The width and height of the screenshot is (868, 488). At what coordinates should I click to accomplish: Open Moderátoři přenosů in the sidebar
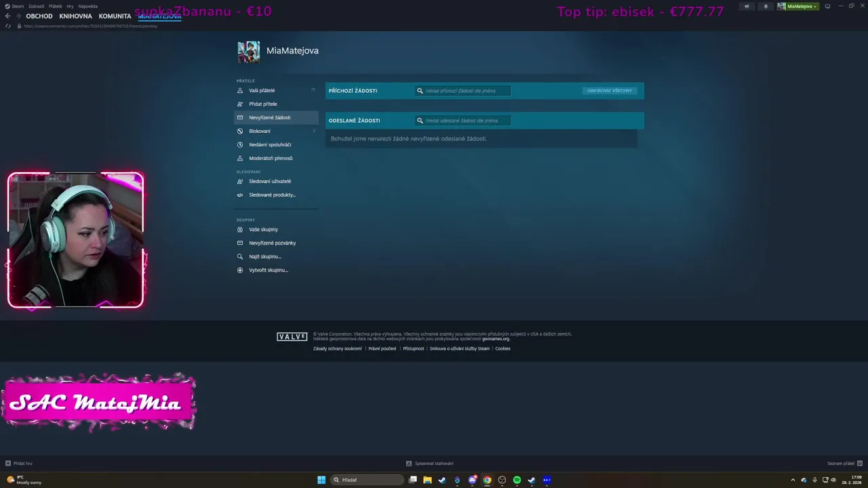[277, 158]
